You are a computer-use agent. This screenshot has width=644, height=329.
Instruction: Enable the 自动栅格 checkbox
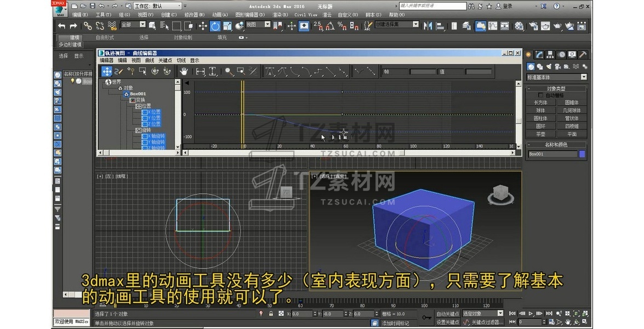tap(542, 95)
